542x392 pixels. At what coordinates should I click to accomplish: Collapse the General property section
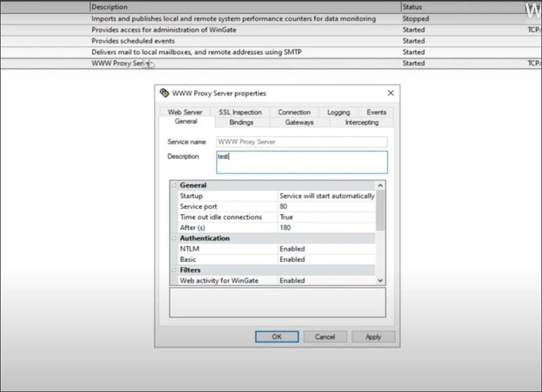[x=174, y=186]
